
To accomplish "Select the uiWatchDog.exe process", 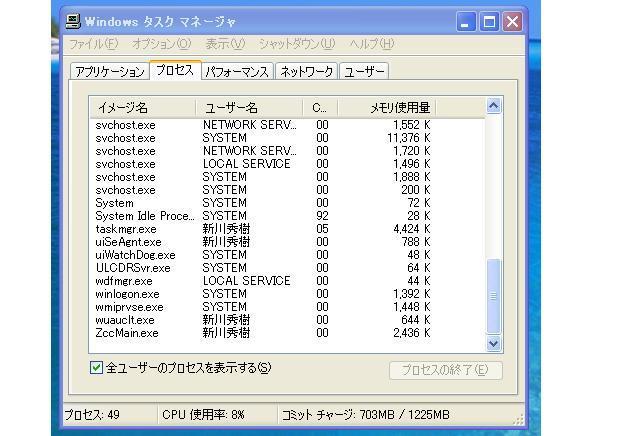I will pyautogui.click(x=287, y=255).
